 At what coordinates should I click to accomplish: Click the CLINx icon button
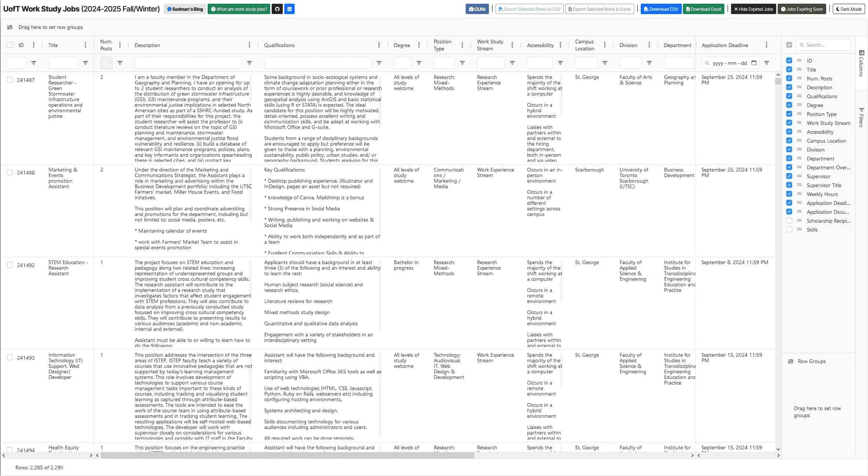pyautogui.click(x=477, y=9)
